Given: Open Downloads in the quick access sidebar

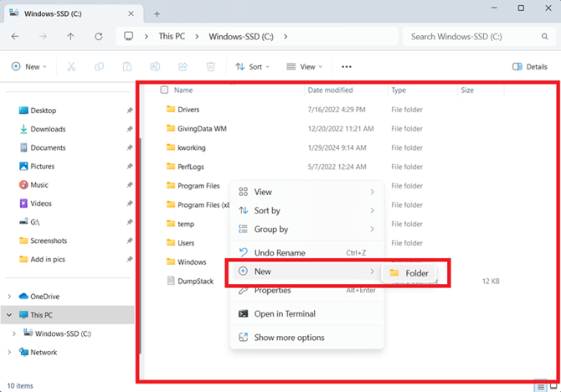Looking at the screenshot, I should (48, 129).
